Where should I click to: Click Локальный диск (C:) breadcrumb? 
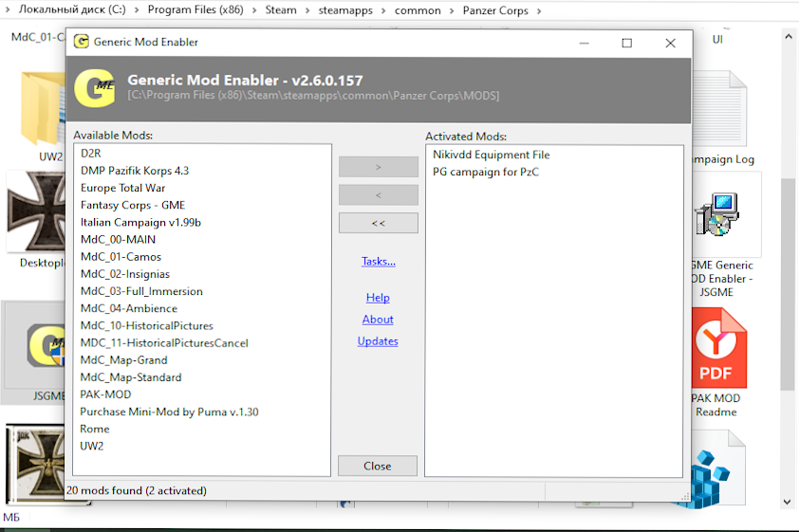point(72,9)
